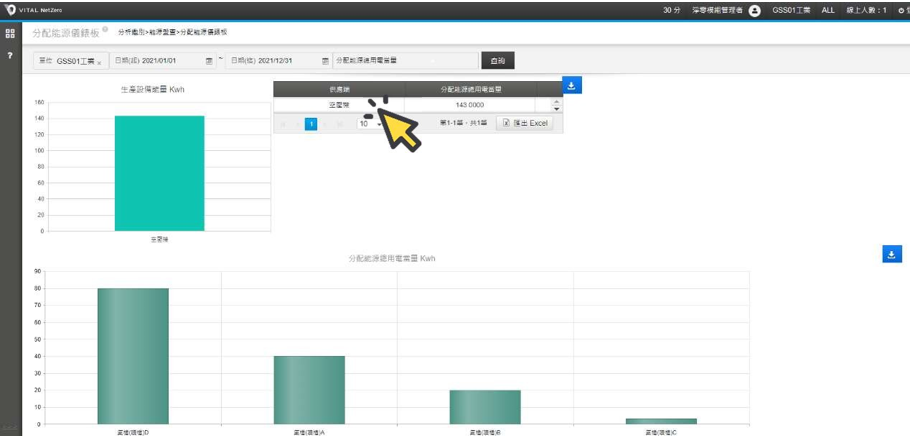
Task: Click the table scrollbar down arrow
Action: click(x=557, y=108)
